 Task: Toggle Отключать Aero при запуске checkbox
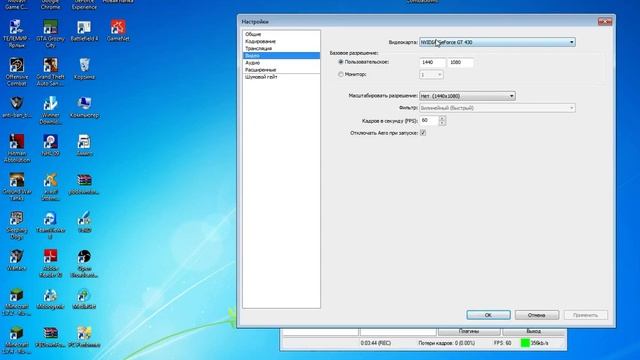coord(423,133)
